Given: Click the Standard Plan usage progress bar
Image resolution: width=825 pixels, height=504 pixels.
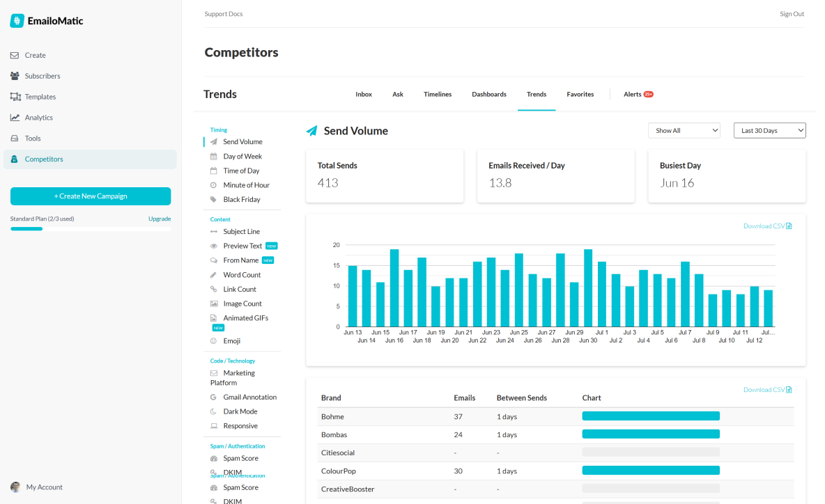Looking at the screenshot, I should 91,228.
